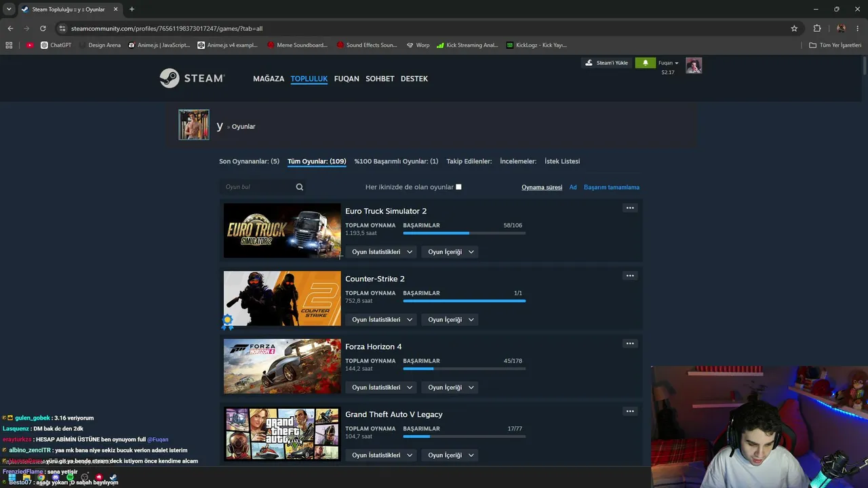The height and width of the screenshot is (488, 868).
Task: Select the Tüm Oyunlar tab
Action: click(317, 161)
